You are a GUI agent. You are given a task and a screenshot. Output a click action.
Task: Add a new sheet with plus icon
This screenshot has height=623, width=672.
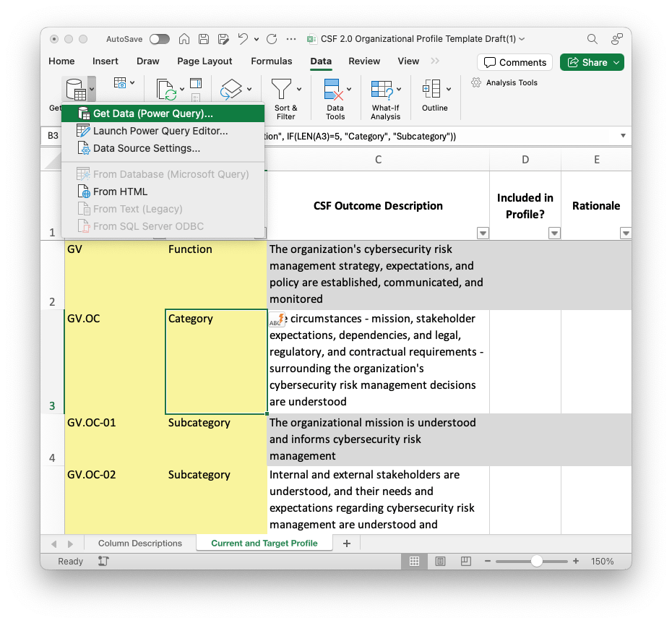[347, 543]
